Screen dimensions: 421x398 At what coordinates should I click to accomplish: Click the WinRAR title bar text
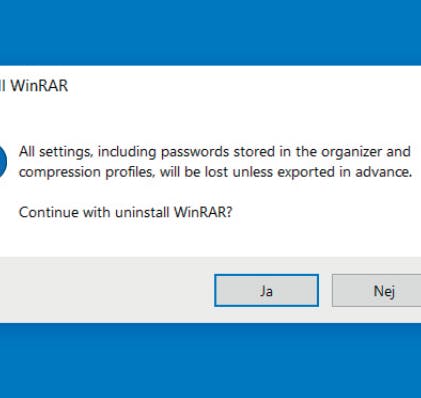click(x=34, y=86)
